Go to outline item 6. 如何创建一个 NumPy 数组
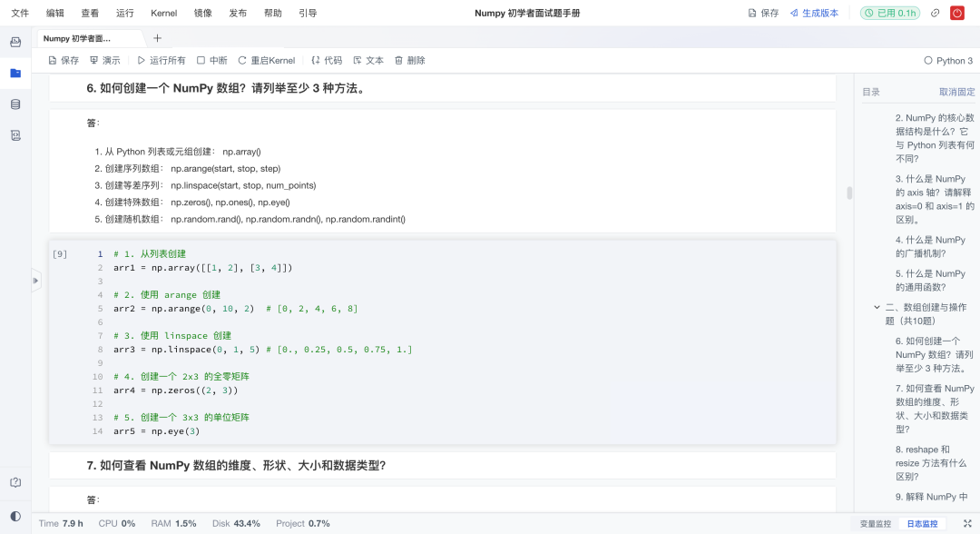This screenshot has width=980, height=534. pyautogui.click(x=934, y=354)
